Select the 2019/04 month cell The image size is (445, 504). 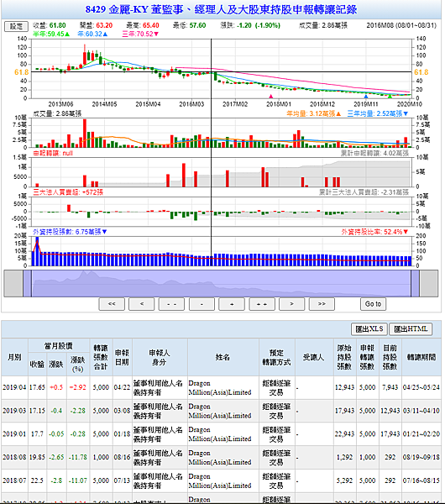click(14, 387)
